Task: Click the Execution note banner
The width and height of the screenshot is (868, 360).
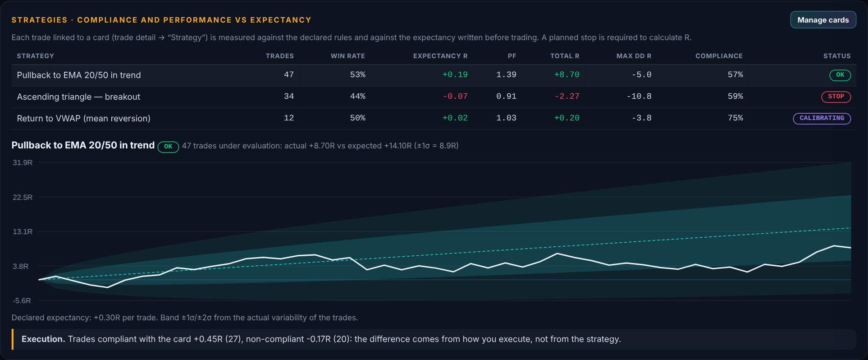Action: [x=434, y=339]
